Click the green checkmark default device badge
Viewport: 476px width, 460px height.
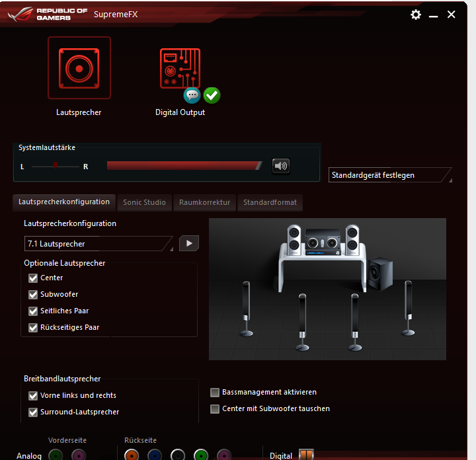pyautogui.click(x=212, y=95)
